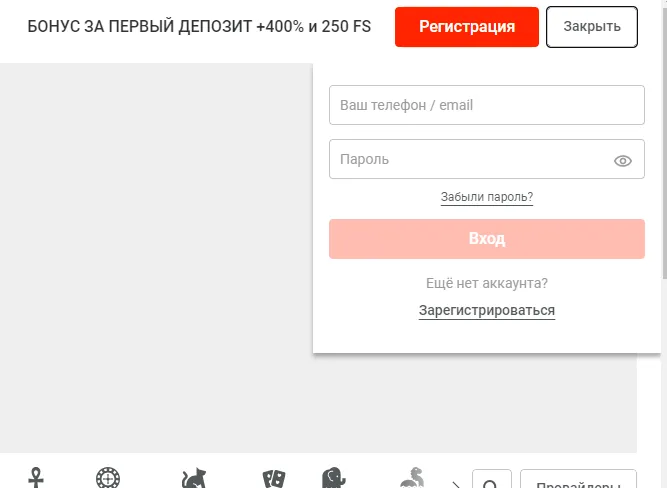Select the dinosaur category icon
The width and height of the screenshot is (667, 488).
(412, 477)
